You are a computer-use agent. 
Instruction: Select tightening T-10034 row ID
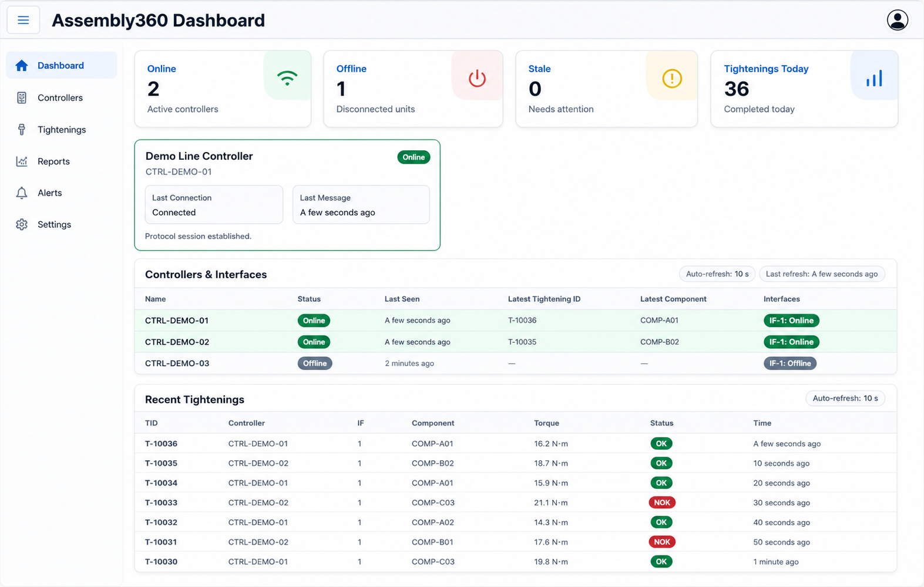pos(161,483)
